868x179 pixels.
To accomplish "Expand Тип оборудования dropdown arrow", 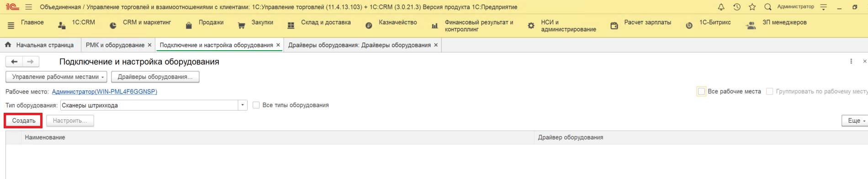I will point(243,105).
